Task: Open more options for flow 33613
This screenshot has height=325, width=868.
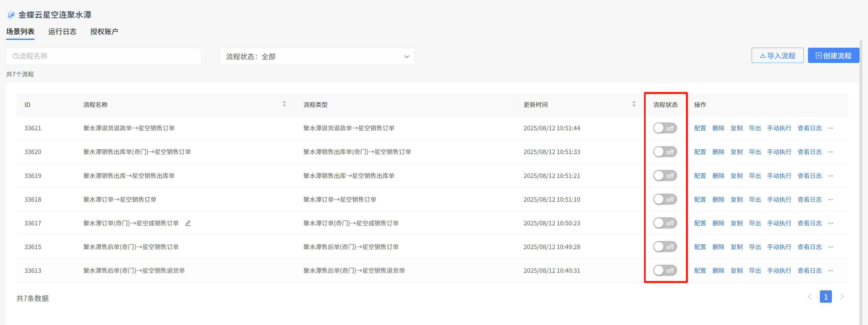Action: click(831, 271)
